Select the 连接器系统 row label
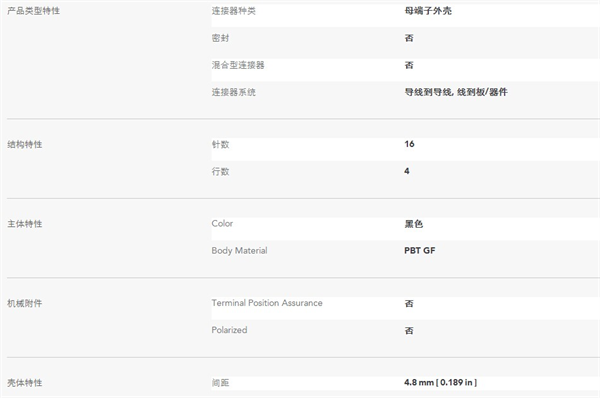The height and width of the screenshot is (398, 600). (233, 92)
